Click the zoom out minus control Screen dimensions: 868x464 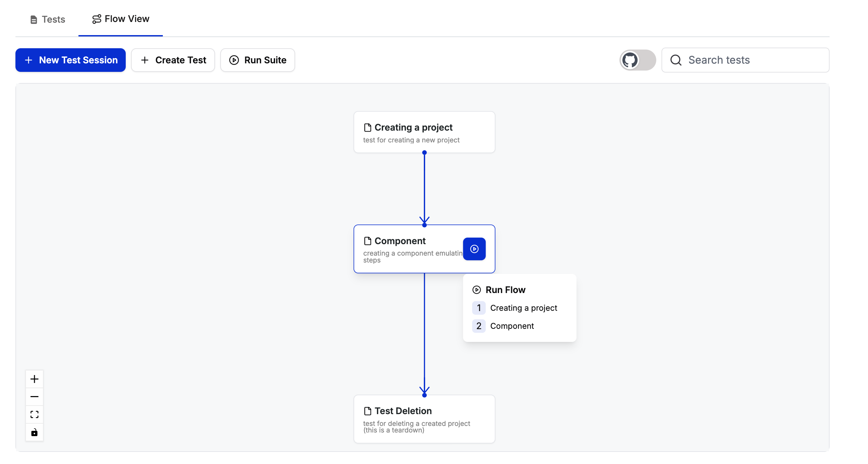click(34, 397)
